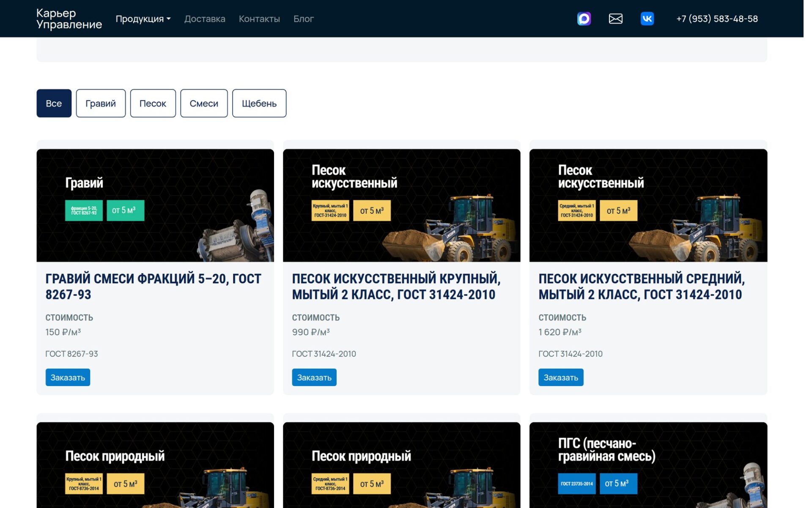812x508 pixels.
Task: Filter products by Песок
Action: (x=153, y=103)
